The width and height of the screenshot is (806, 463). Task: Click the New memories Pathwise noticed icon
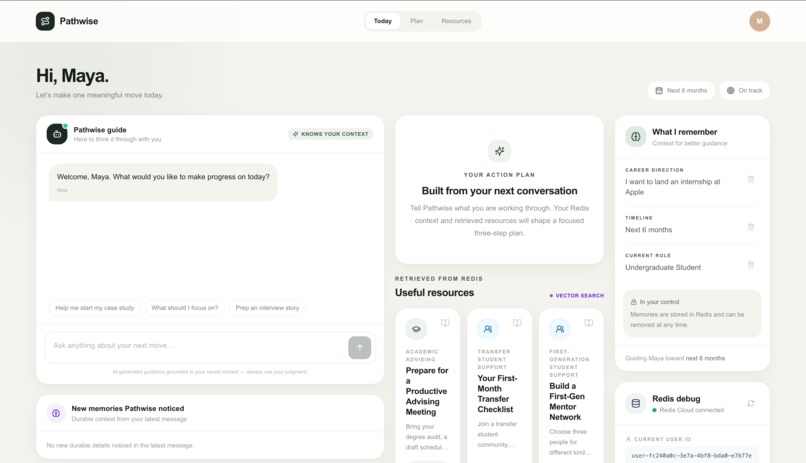coord(56,413)
